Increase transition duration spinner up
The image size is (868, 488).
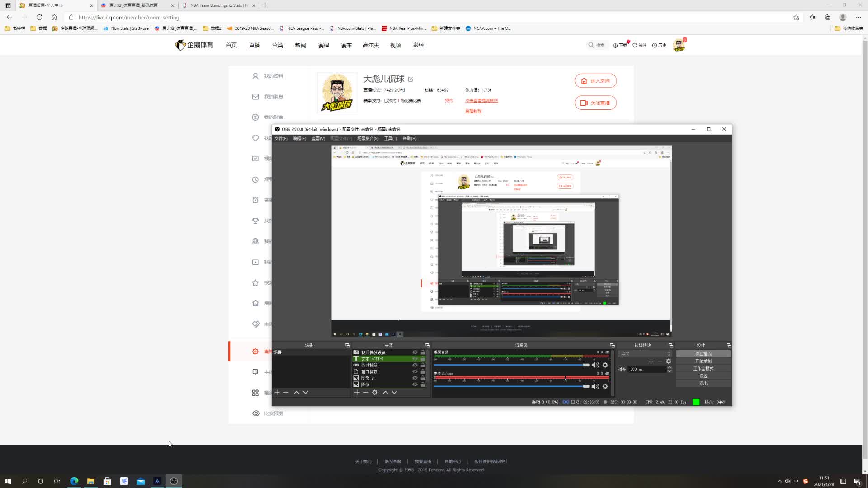click(x=670, y=367)
